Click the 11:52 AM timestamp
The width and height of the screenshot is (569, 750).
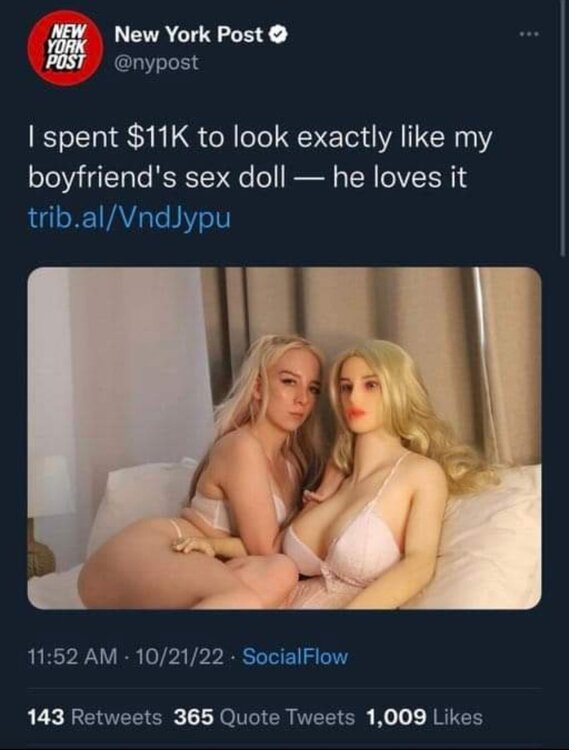pos(72,656)
